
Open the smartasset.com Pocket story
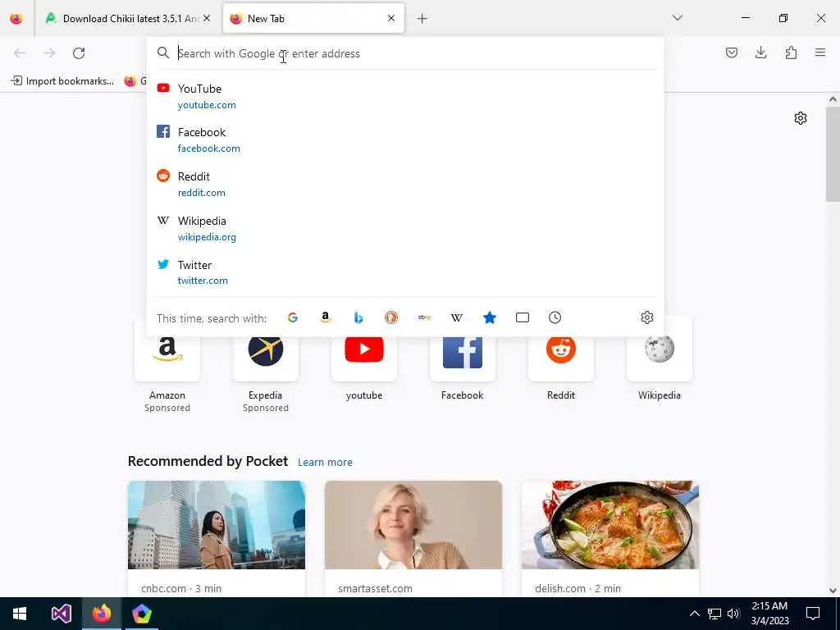click(x=413, y=538)
